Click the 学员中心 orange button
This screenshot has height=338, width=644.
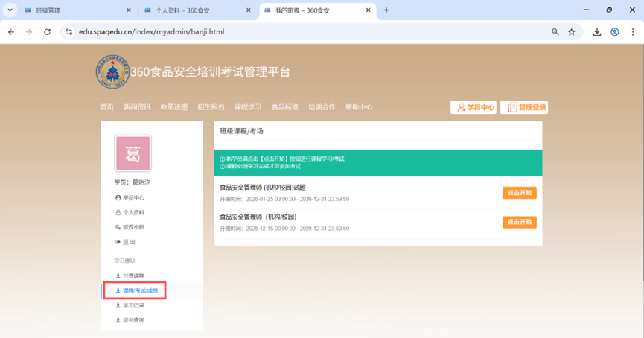click(x=474, y=107)
